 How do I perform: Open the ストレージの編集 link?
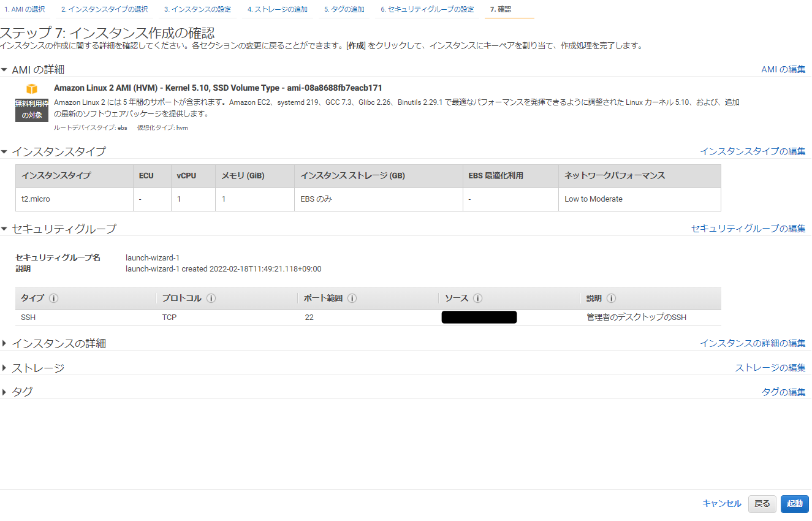pos(770,368)
